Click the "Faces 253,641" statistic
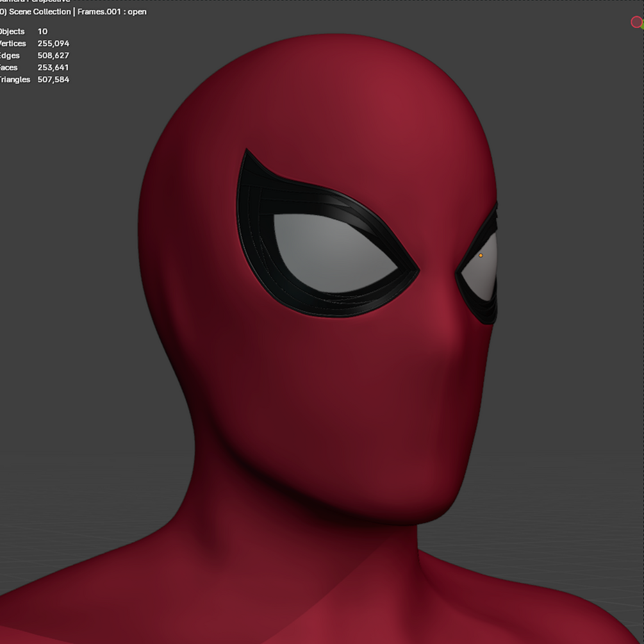This screenshot has height=644, width=644. 35,67
